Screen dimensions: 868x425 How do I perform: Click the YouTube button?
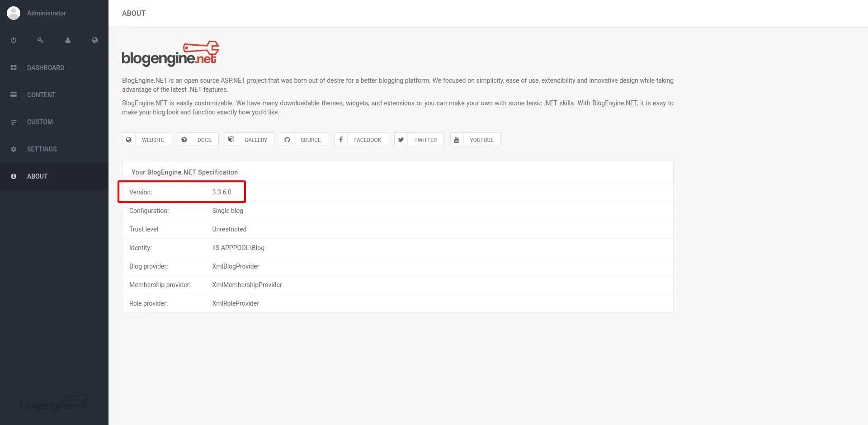point(475,140)
